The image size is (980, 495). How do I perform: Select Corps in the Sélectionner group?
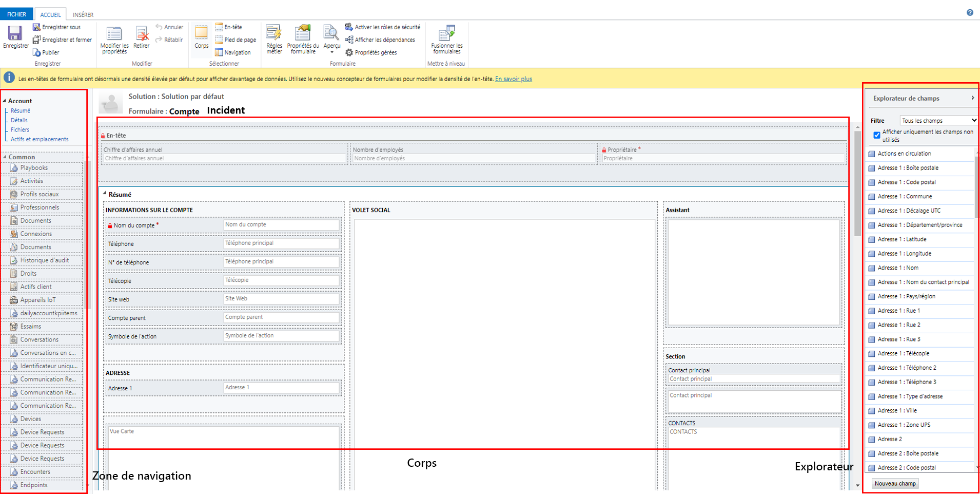pos(201,39)
